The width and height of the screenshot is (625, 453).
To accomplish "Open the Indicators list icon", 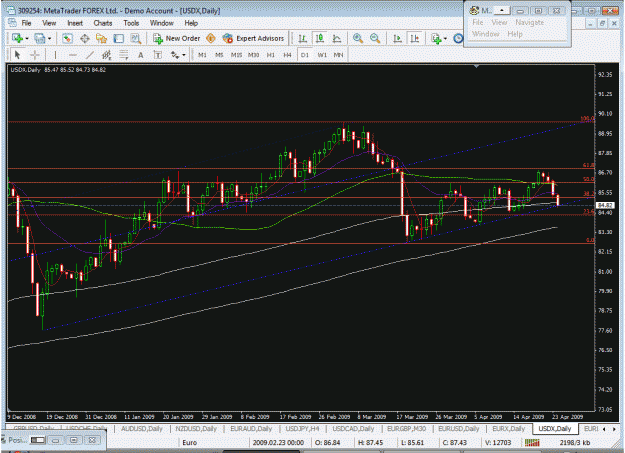I will [x=436, y=39].
